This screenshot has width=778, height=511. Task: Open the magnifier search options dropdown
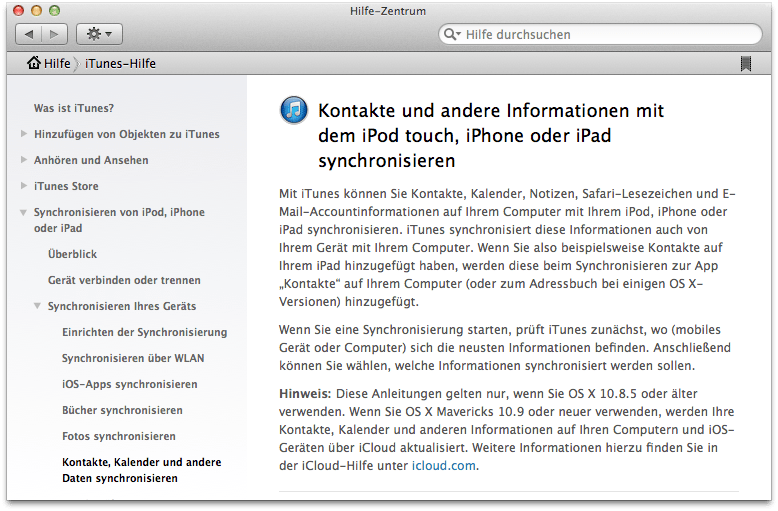click(x=452, y=34)
